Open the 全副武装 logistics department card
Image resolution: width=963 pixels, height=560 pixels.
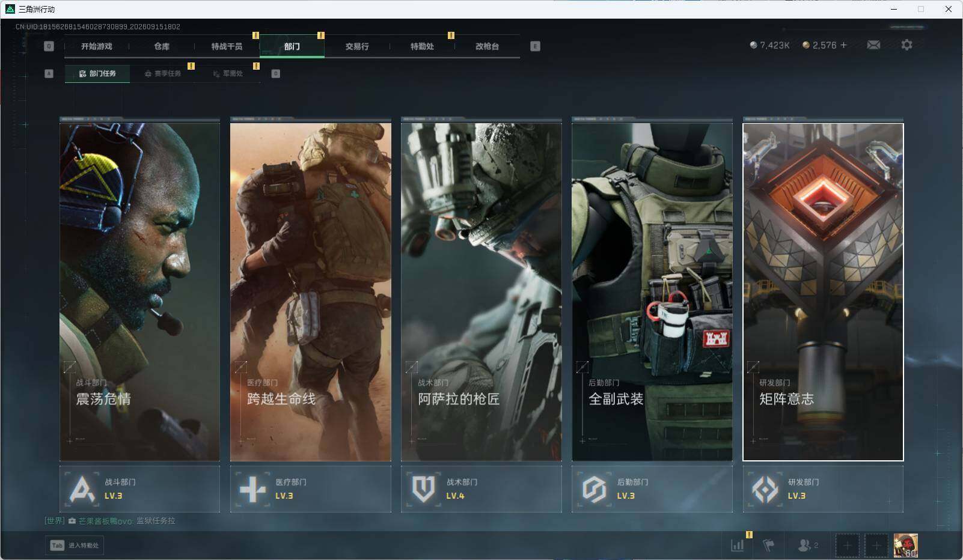pyautogui.click(x=652, y=291)
